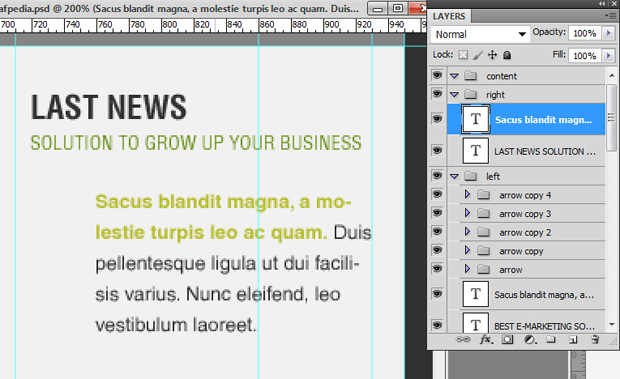Add a layer mask
The image size is (620, 379).
point(507,339)
